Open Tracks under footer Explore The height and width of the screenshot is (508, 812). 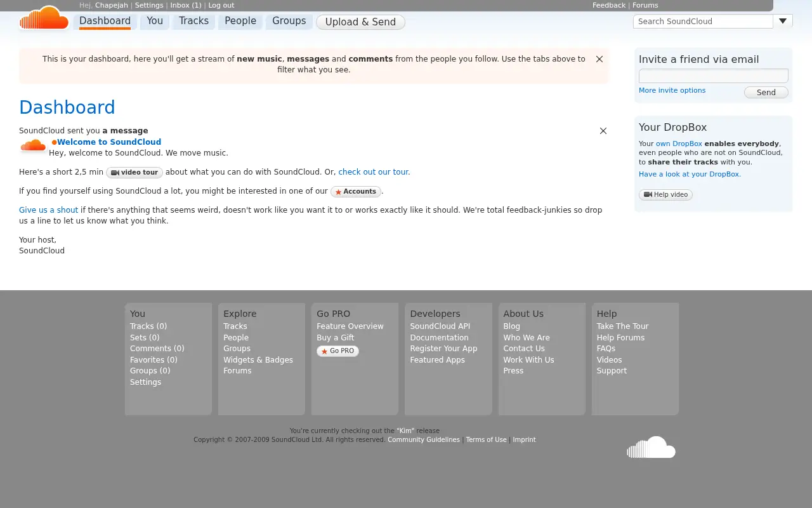[235, 326]
